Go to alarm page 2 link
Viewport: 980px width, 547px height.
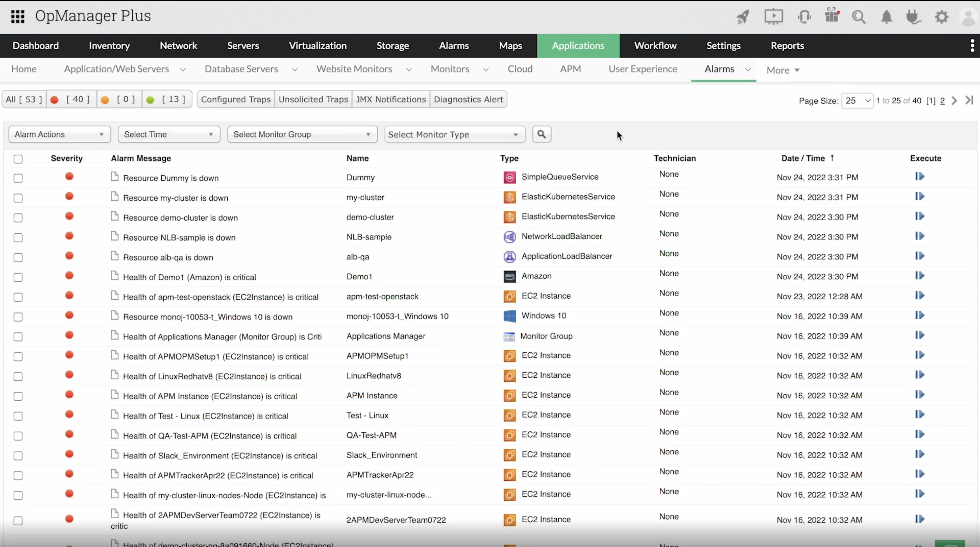coord(942,101)
